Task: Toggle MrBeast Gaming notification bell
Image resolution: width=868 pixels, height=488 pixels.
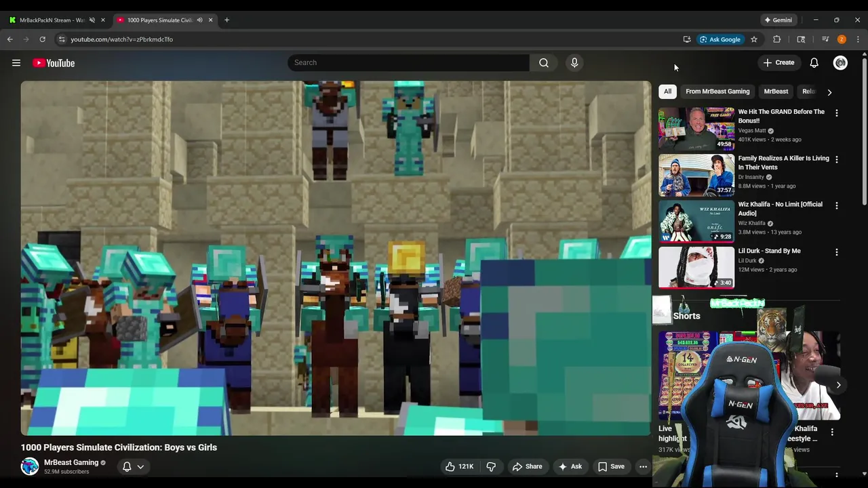Action: click(127, 466)
